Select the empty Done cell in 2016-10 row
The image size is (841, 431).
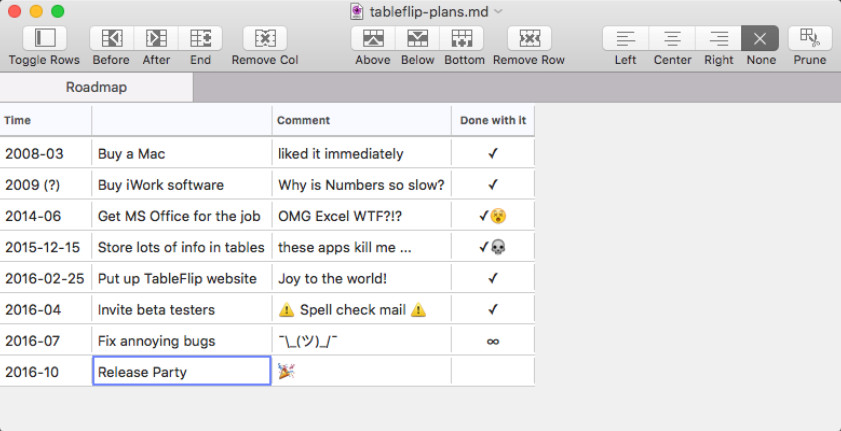pyautogui.click(x=493, y=371)
